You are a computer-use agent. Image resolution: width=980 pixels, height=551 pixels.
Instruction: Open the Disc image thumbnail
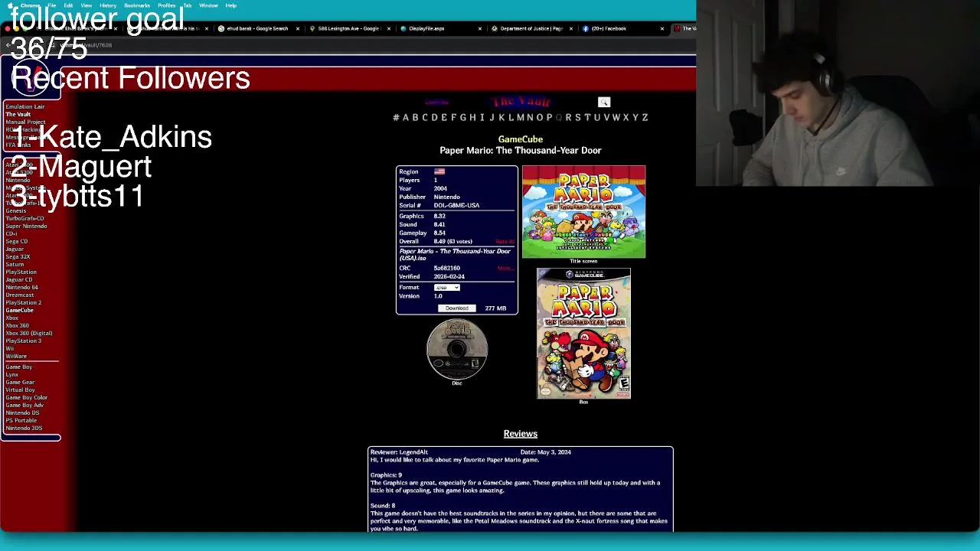(457, 349)
